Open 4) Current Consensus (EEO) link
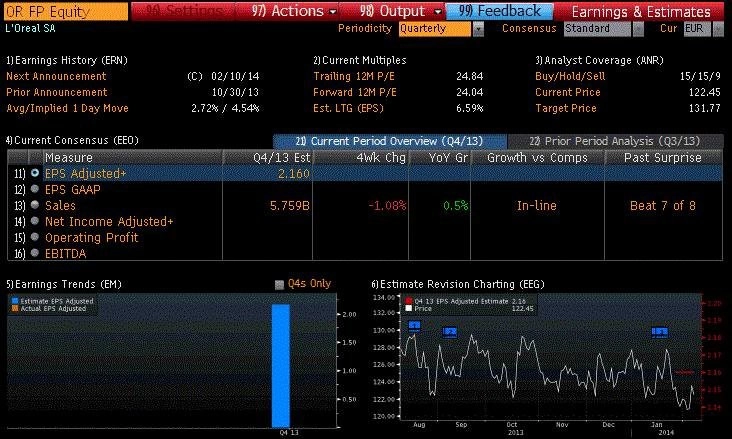The image size is (732, 439). tap(72, 140)
